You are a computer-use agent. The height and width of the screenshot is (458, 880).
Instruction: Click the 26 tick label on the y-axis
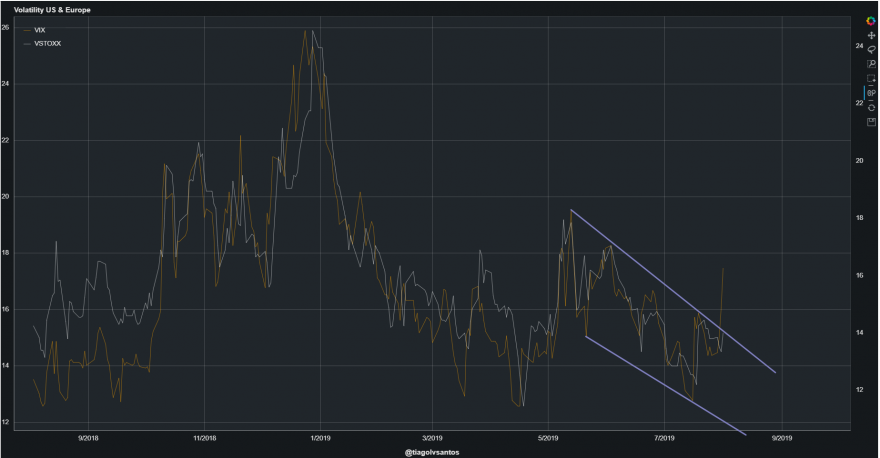[x=5, y=27]
